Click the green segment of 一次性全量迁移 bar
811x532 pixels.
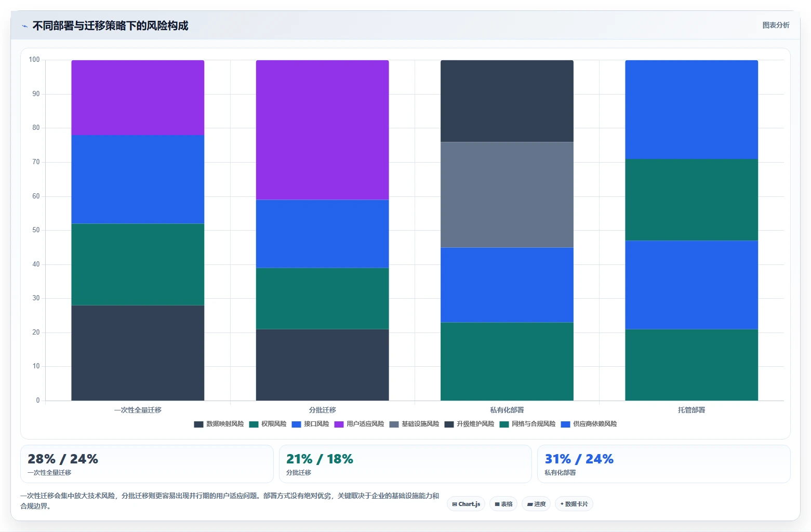coord(138,264)
